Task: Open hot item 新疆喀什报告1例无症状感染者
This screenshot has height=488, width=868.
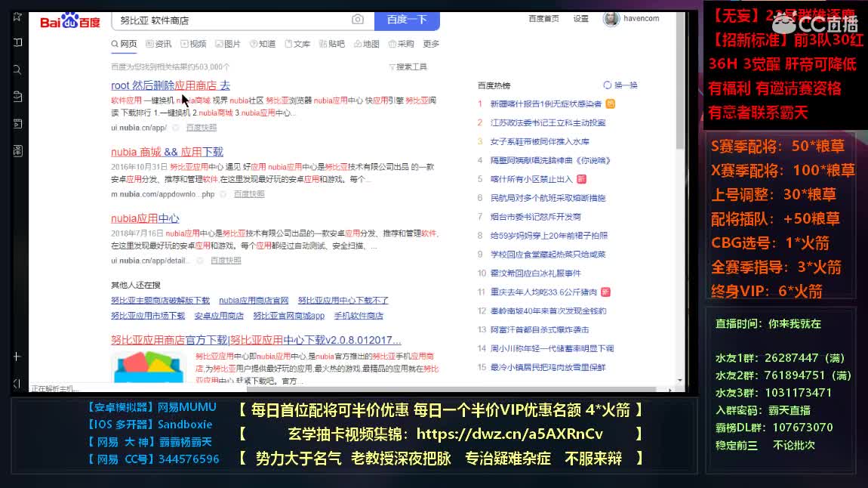Action: pos(546,103)
